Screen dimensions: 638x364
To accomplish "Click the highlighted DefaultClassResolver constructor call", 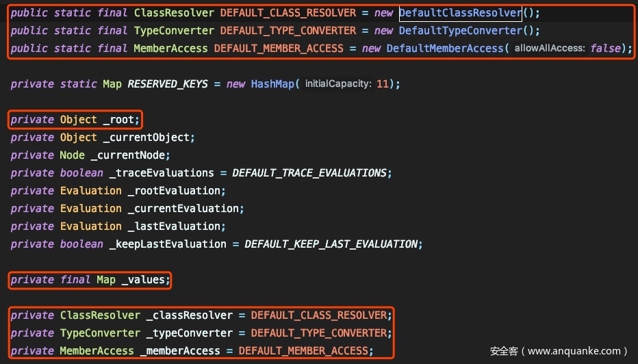I will (460, 13).
